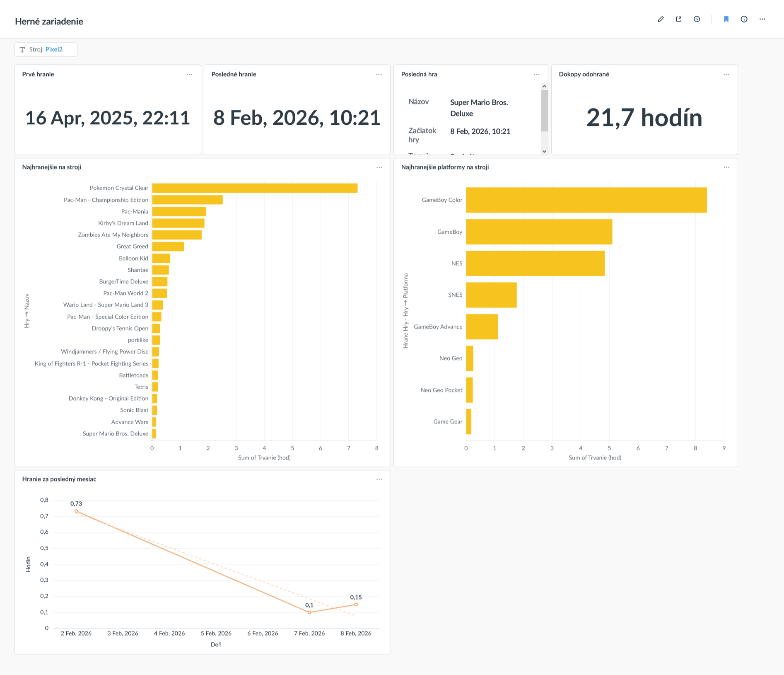The height and width of the screenshot is (675, 784).
Task: Open the 'Prvé hranie' card options menu
Action: [190, 75]
